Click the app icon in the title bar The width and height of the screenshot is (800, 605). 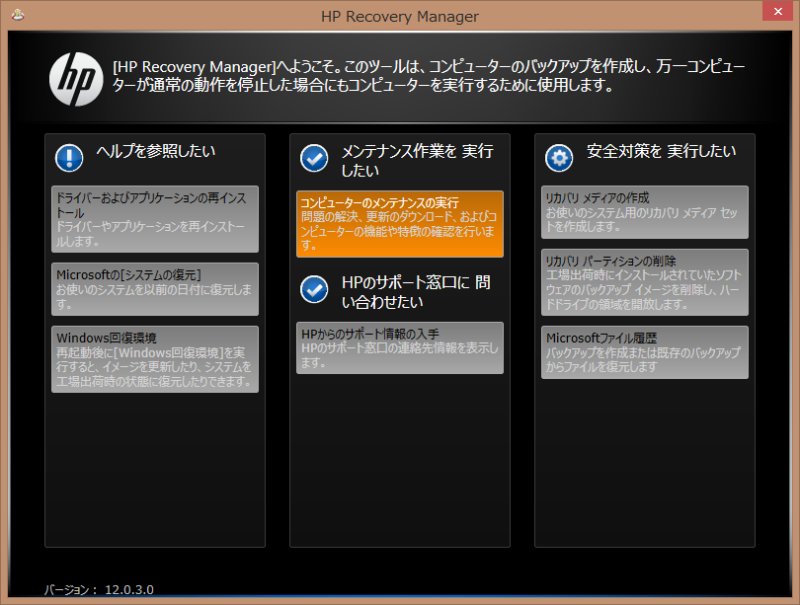[x=18, y=15]
